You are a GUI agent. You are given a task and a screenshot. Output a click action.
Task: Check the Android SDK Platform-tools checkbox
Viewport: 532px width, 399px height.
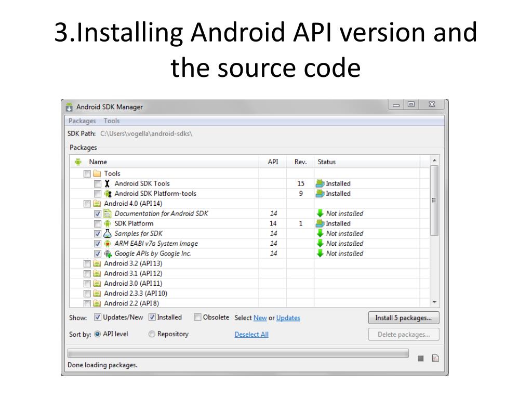[98, 194]
